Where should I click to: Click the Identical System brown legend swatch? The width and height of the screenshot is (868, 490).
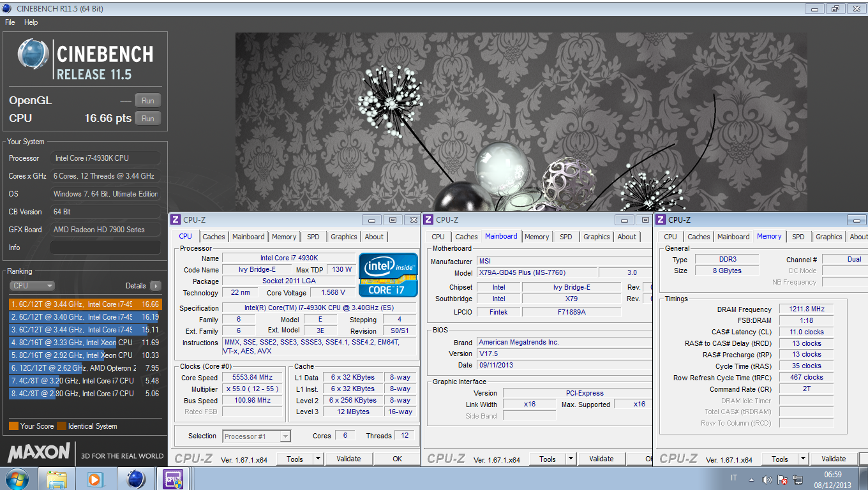(x=62, y=426)
